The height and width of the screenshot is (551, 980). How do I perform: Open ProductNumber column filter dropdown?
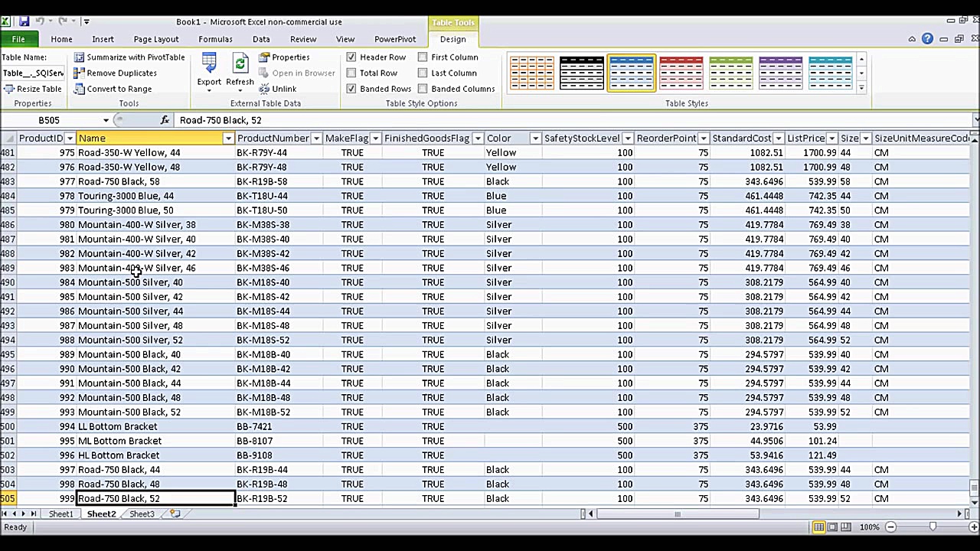click(316, 139)
